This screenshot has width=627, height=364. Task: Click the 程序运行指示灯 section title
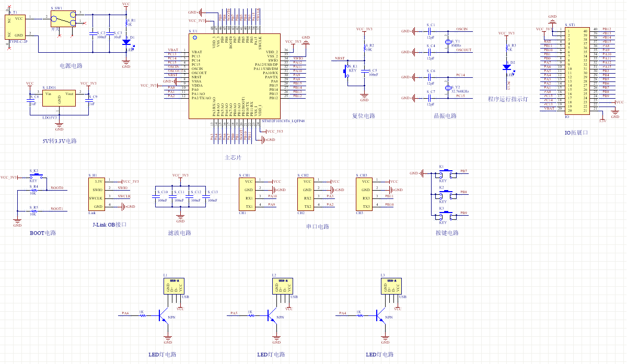(507, 99)
